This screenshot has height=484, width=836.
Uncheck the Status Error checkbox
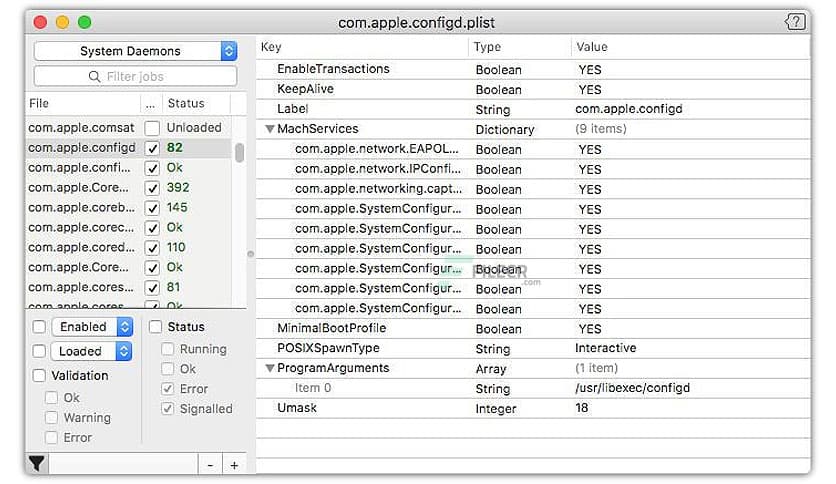[167, 389]
